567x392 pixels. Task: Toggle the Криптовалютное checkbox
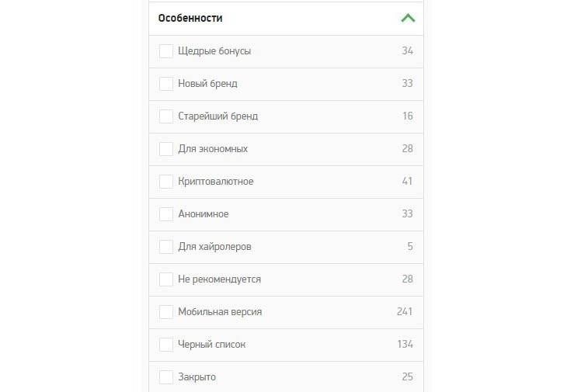coord(166,182)
